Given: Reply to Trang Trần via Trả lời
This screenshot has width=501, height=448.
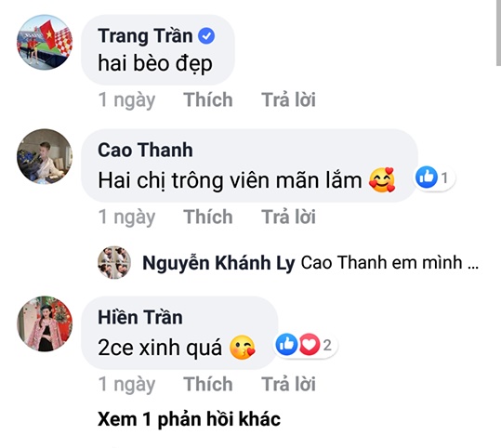Looking at the screenshot, I should [288, 99].
